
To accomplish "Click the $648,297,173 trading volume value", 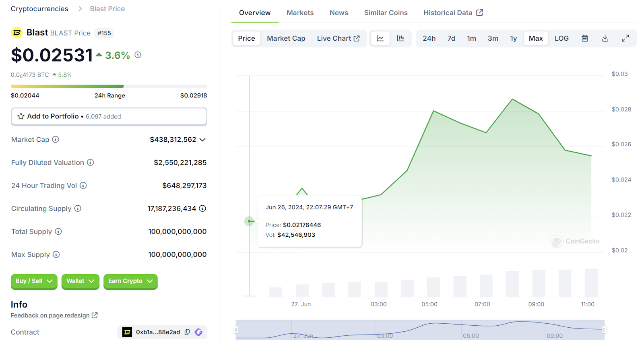I will [x=184, y=186].
